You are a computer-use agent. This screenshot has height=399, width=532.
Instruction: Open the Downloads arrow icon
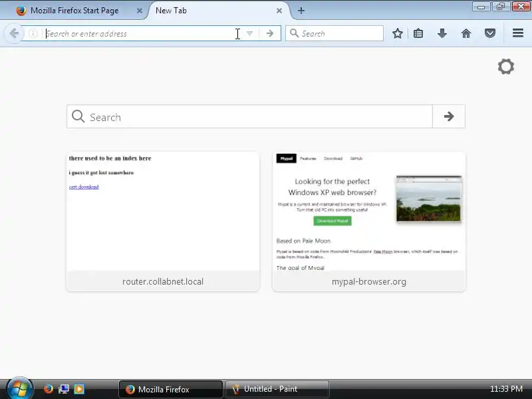click(x=442, y=33)
